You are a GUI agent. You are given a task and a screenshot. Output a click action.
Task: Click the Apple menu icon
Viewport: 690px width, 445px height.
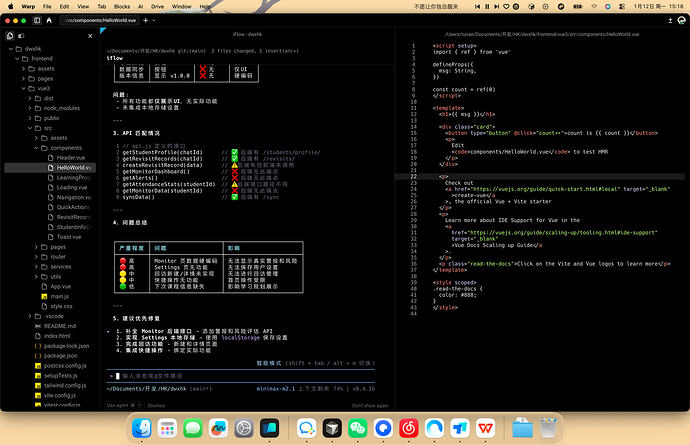coord(12,6)
